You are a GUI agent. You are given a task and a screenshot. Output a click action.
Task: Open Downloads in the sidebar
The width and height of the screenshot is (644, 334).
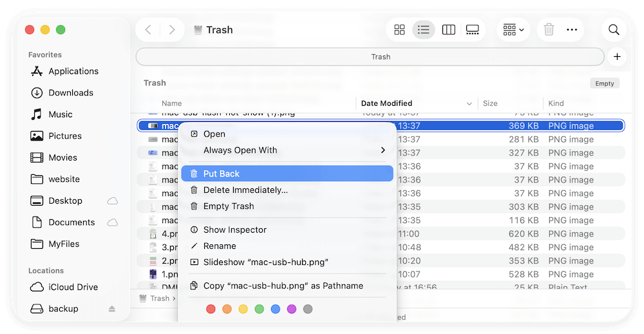[x=62, y=93]
